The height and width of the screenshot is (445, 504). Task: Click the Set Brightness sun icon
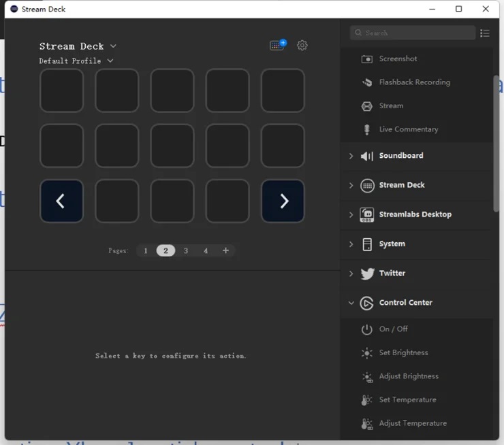click(366, 353)
